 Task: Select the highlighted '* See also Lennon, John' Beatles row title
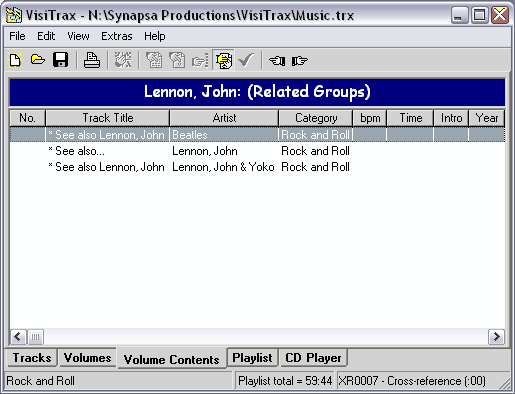(x=107, y=135)
